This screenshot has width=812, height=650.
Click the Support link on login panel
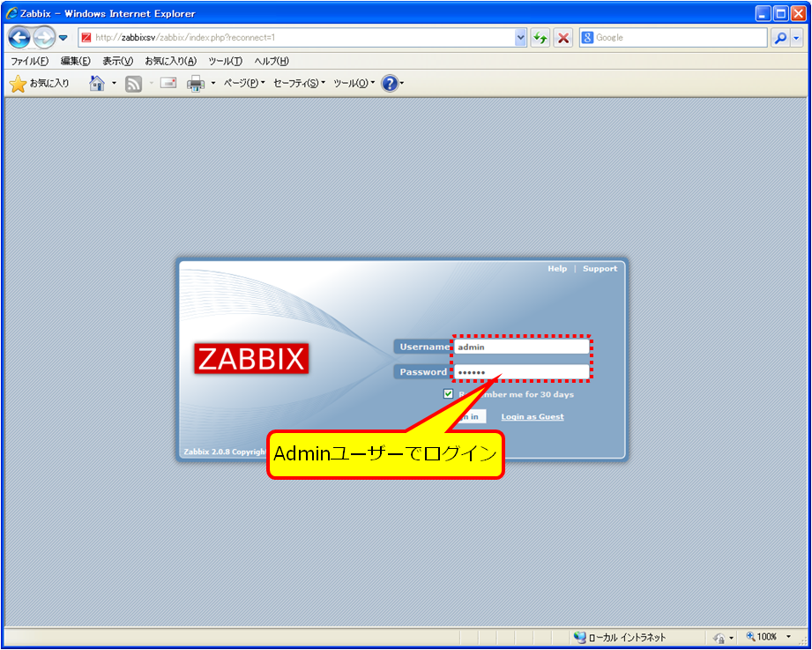(x=600, y=269)
